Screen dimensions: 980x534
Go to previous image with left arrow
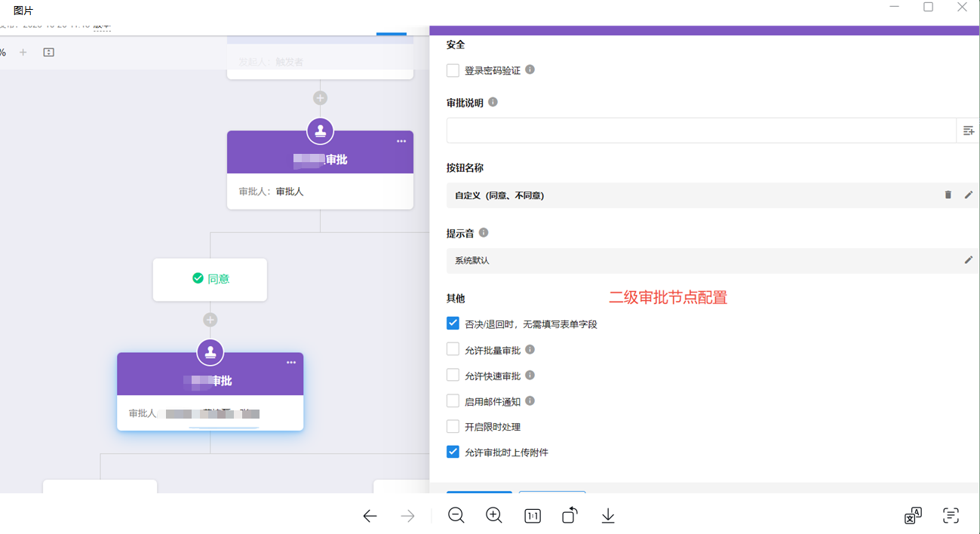[x=370, y=516]
